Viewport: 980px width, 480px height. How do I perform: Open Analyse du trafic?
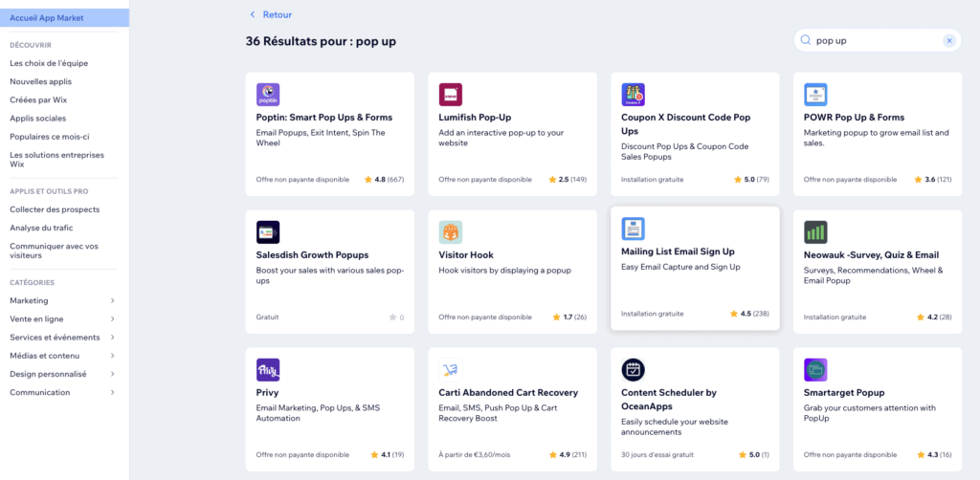tap(40, 228)
